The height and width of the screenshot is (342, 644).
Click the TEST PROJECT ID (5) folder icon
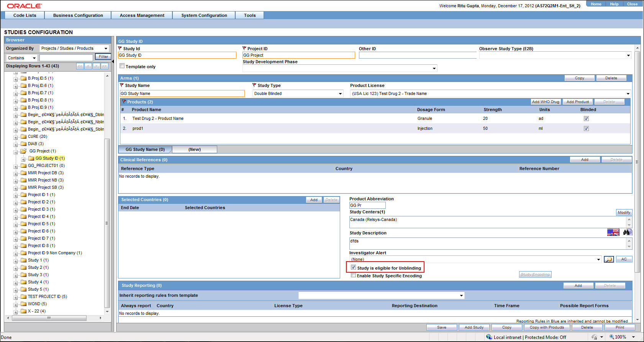24,296
